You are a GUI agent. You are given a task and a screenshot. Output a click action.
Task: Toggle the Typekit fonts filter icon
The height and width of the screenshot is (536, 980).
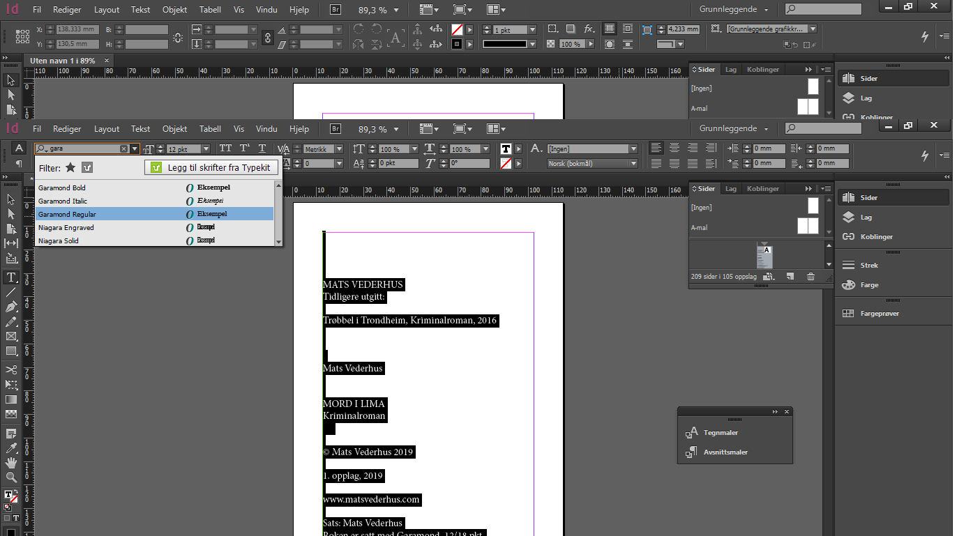[x=86, y=167]
